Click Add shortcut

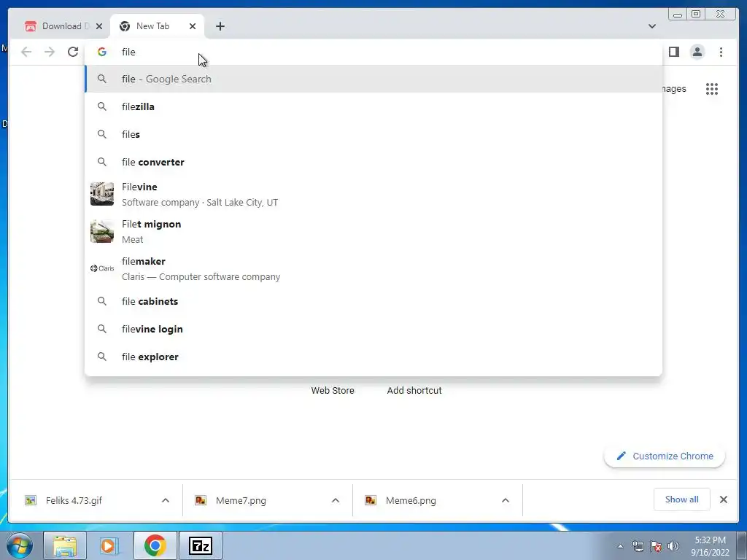tap(414, 391)
